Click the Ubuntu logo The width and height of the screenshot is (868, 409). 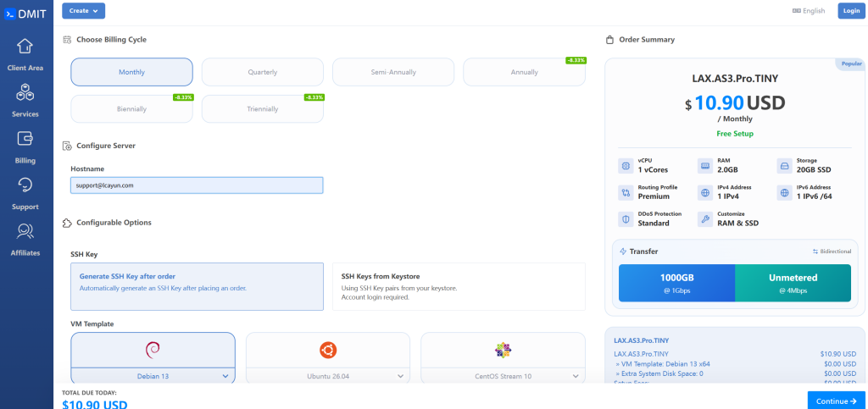pyautogui.click(x=328, y=350)
